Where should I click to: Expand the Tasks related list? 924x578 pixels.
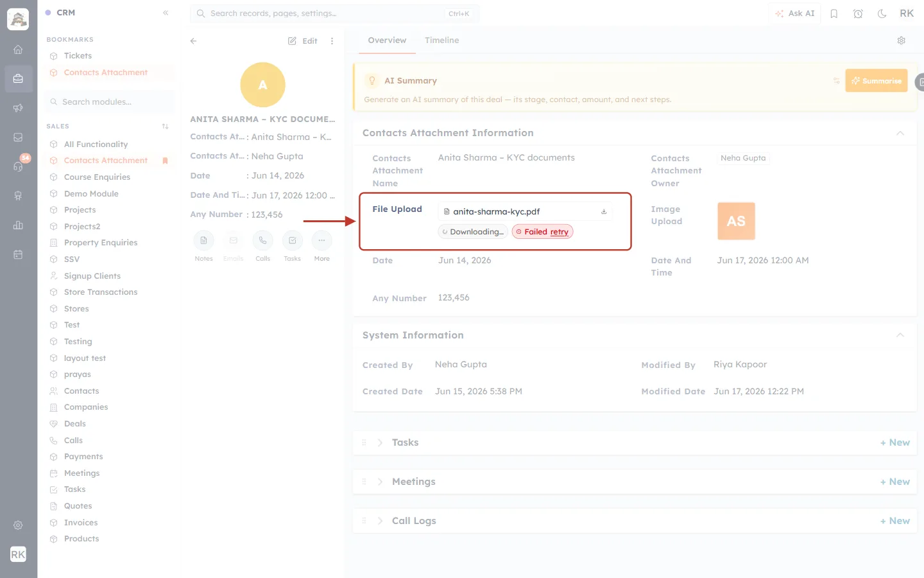[380, 442]
